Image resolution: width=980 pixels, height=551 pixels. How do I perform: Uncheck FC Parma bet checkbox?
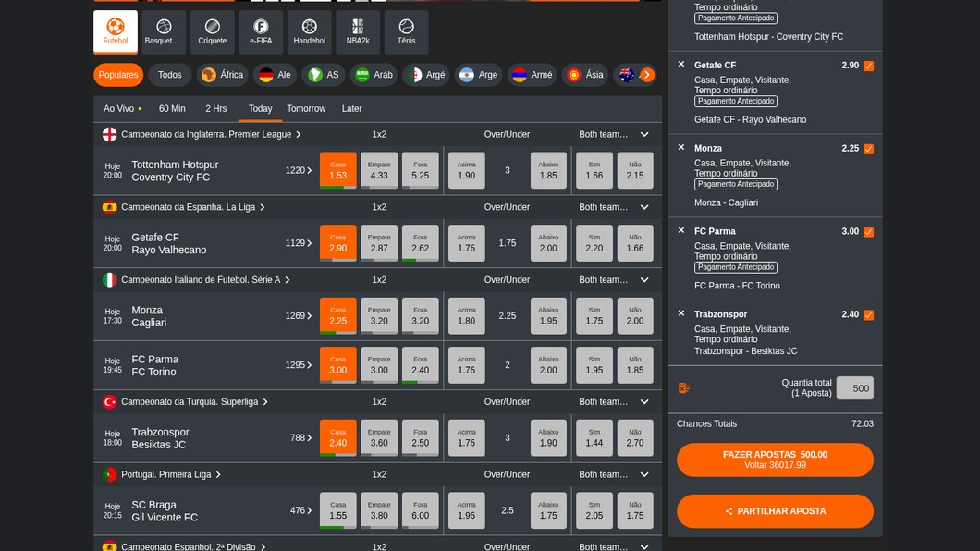pos(869,232)
